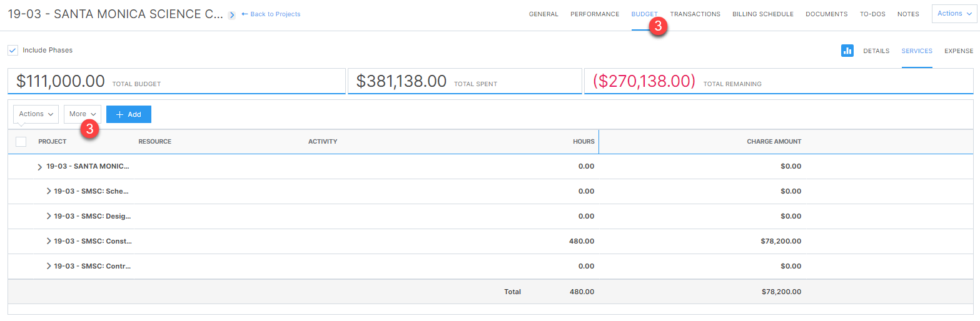The width and height of the screenshot is (980, 321).
Task: Expand the 19-03 - SMSC: Desig... phase row
Action: tap(49, 216)
